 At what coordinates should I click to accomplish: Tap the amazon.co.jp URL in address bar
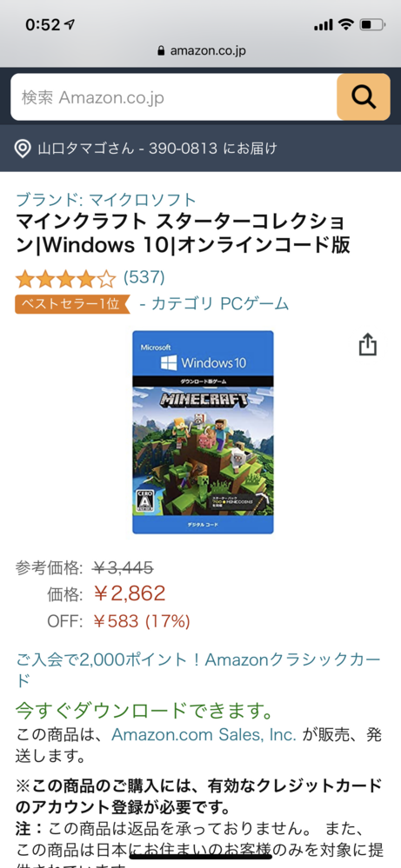tap(208, 51)
